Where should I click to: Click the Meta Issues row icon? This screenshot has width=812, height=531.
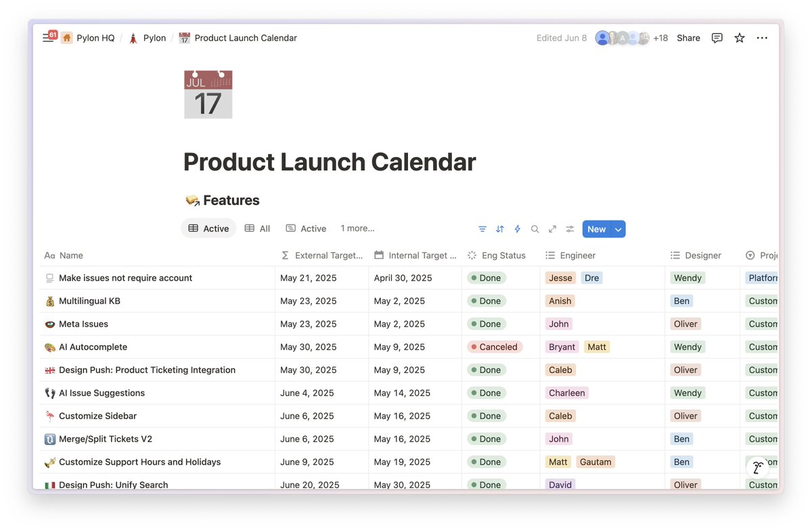tap(49, 324)
